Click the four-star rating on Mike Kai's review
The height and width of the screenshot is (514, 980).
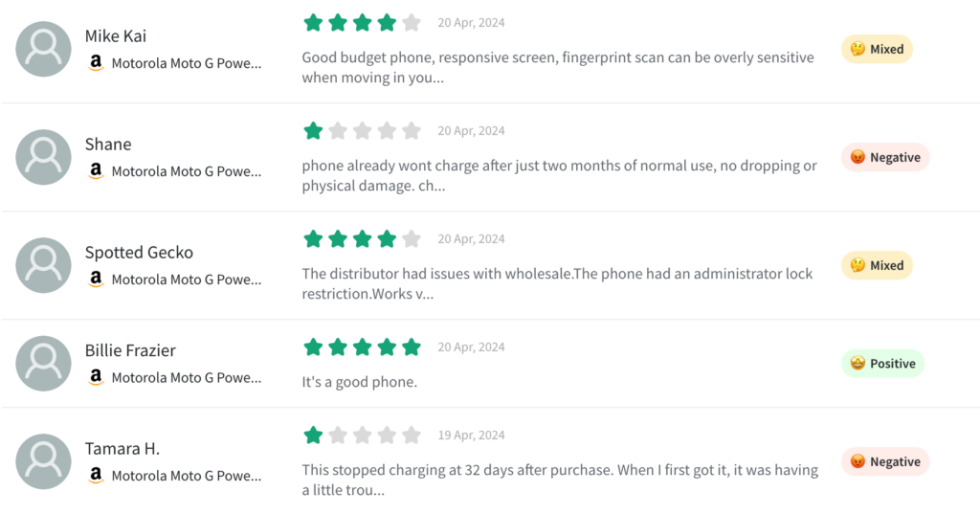(362, 23)
